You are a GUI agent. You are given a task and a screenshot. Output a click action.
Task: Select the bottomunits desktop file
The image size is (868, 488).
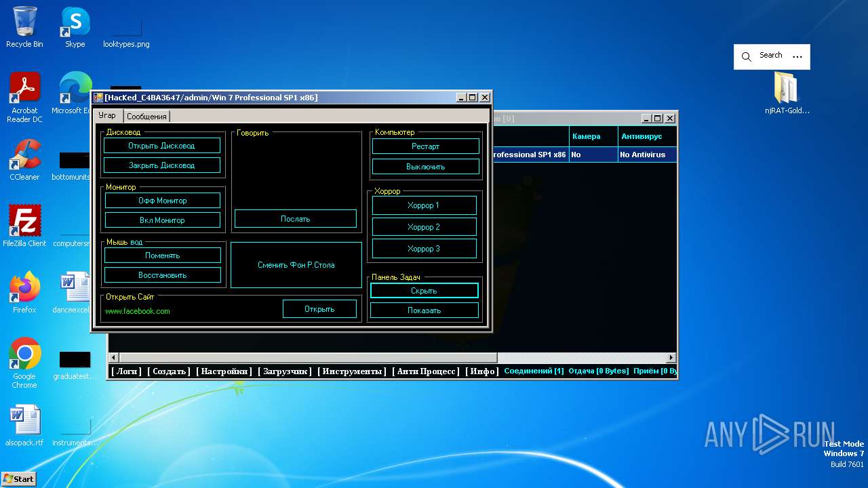(73, 165)
